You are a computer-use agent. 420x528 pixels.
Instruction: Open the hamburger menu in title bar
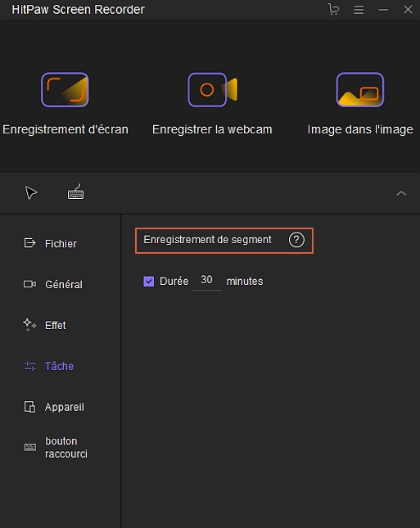pyautogui.click(x=359, y=10)
